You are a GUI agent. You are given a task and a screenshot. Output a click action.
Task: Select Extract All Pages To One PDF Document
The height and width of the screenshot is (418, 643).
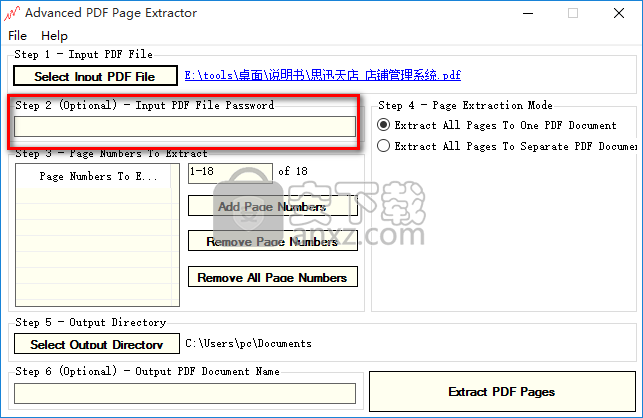coord(497,125)
